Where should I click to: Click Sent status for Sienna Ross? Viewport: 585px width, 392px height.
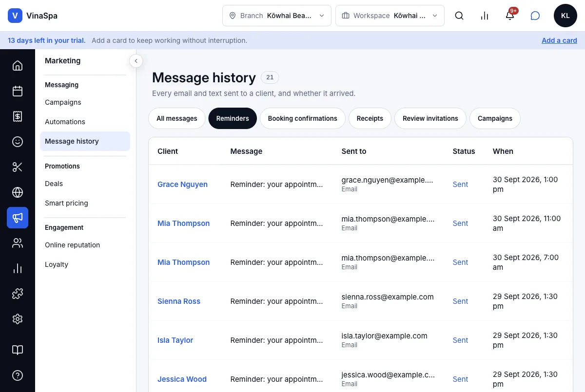coord(460,301)
